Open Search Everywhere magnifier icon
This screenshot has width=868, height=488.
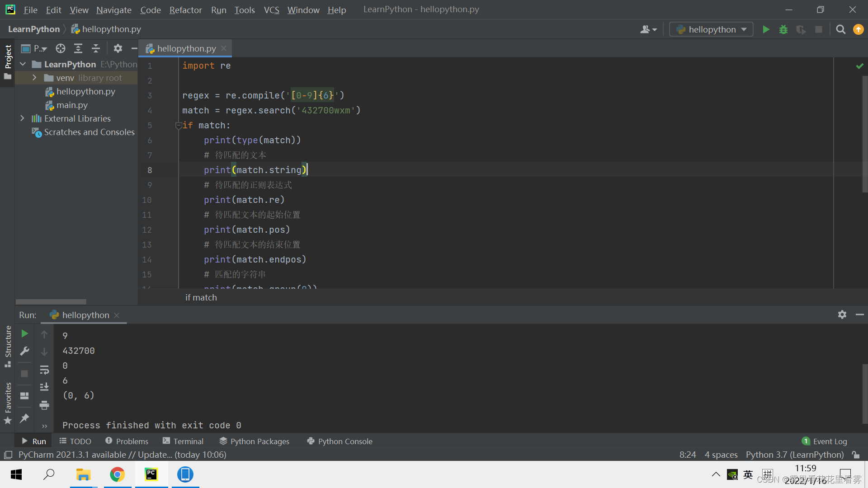(840, 29)
